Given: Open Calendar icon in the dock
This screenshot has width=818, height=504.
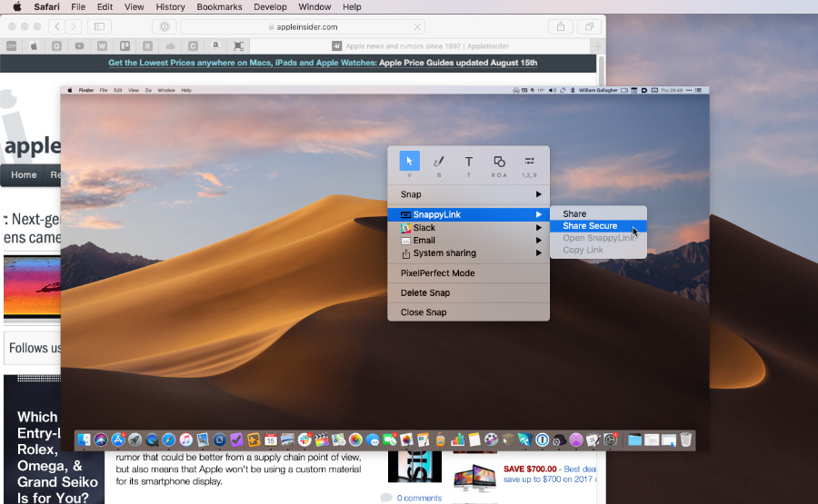Looking at the screenshot, I should [x=270, y=440].
